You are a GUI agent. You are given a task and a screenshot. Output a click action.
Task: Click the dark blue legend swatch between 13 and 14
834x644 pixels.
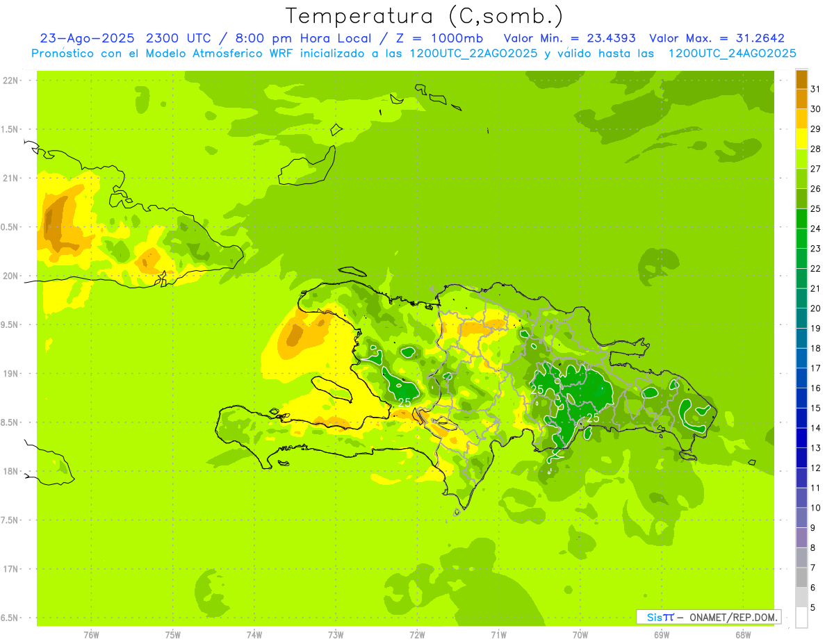801,438
